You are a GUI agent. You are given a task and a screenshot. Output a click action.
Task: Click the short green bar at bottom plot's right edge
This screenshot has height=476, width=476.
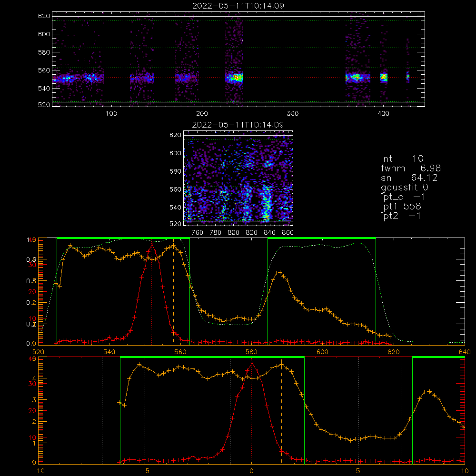pos(439,357)
